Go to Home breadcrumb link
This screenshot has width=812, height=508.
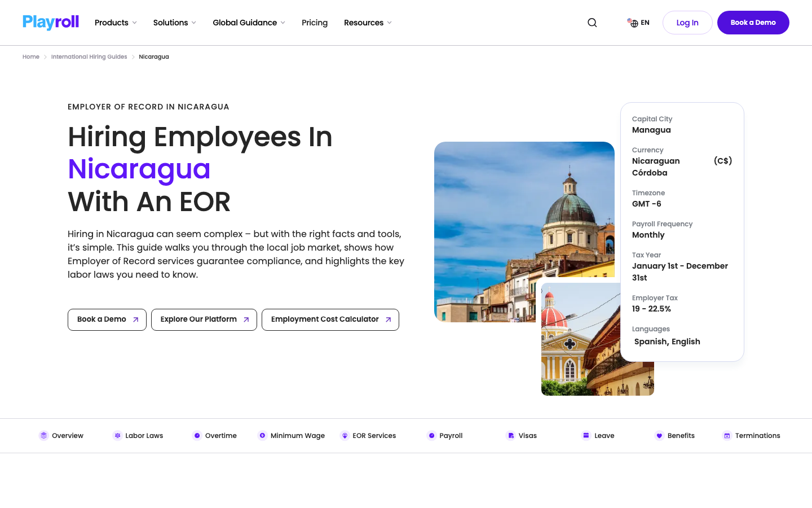(x=31, y=57)
